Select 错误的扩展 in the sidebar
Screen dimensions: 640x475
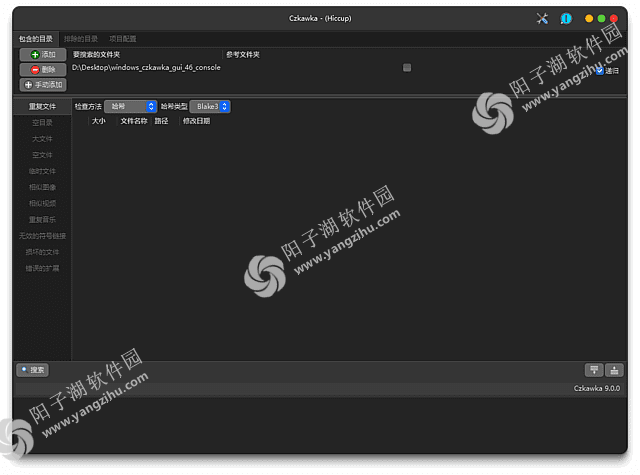(x=42, y=269)
